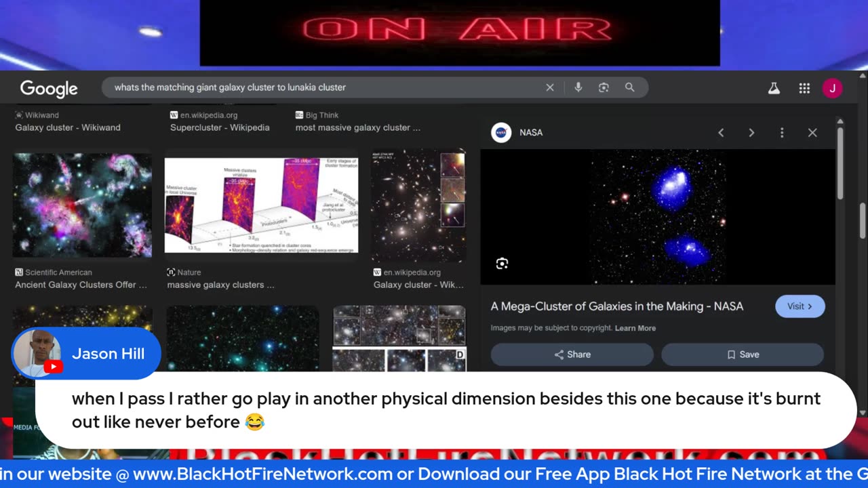Go to the next image in the preview

[751, 133]
